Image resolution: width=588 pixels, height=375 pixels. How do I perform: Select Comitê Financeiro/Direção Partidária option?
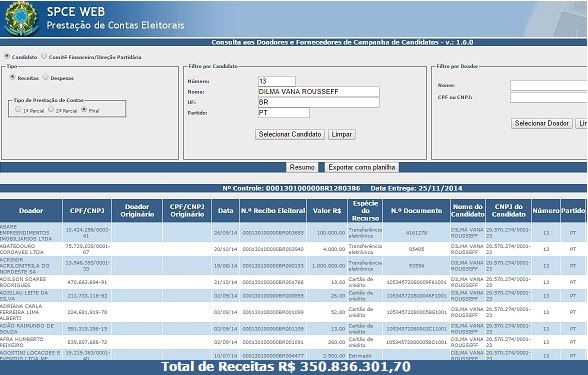point(44,56)
